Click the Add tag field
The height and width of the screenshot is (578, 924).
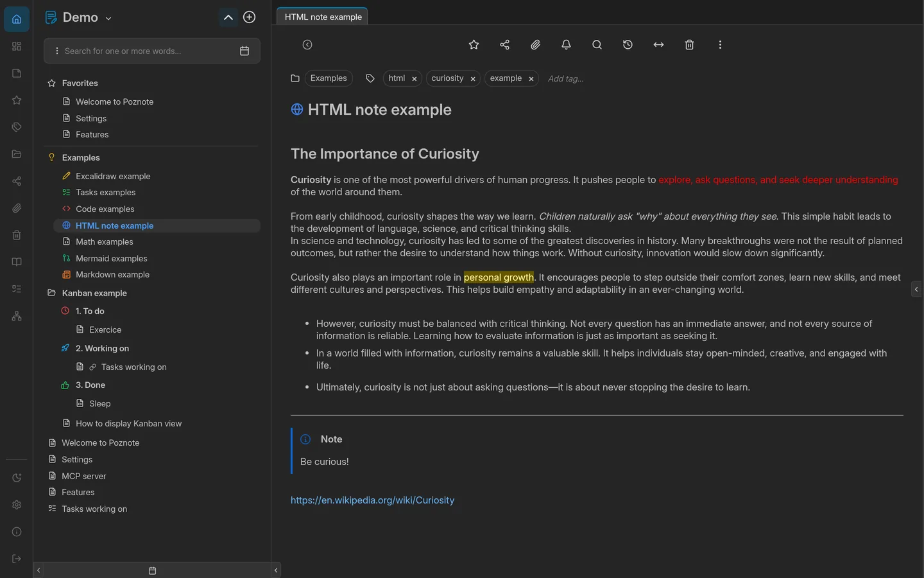pos(566,79)
